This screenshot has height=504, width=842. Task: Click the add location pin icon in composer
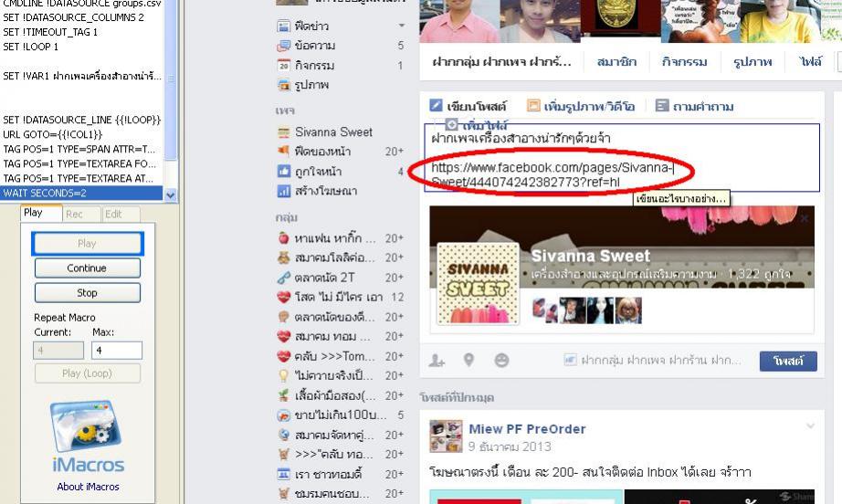[468, 360]
